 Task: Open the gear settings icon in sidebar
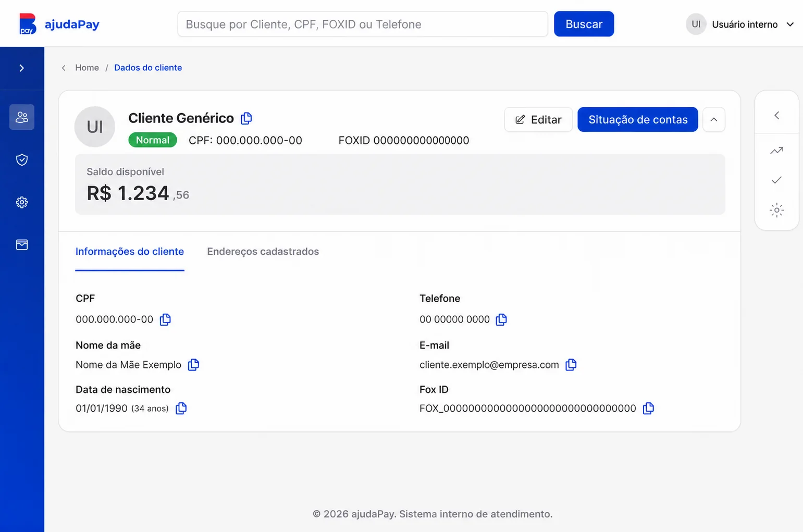coord(22,202)
